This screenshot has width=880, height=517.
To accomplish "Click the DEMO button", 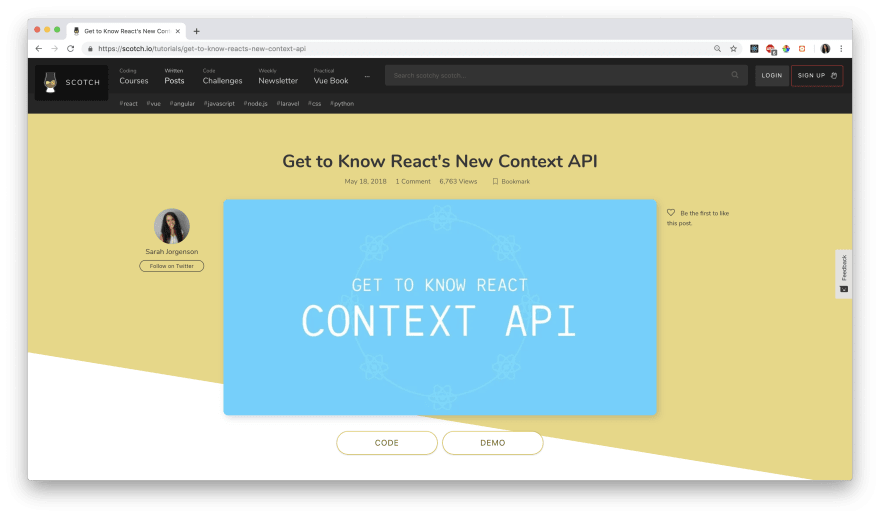I will coord(492,443).
